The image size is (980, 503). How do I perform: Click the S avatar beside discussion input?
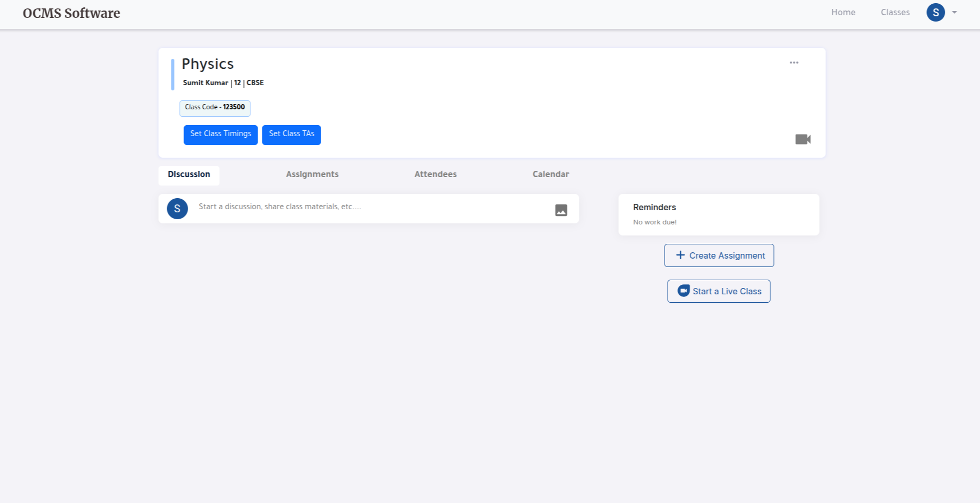(177, 209)
